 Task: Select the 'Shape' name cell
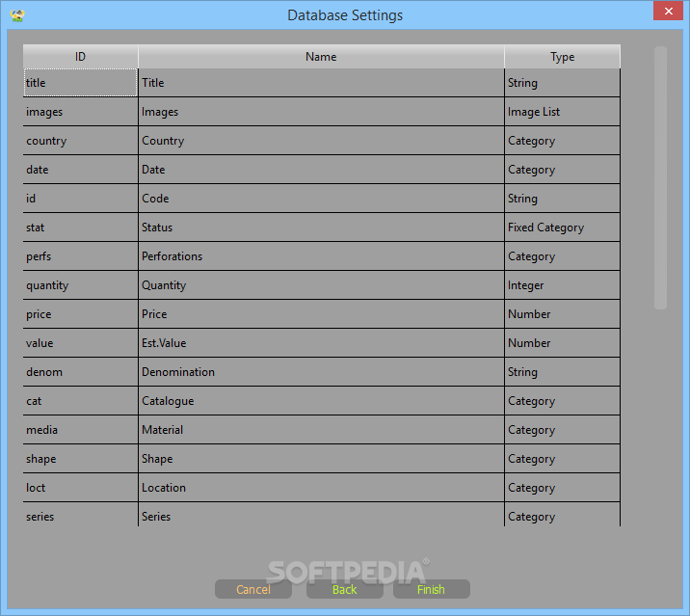[x=321, y=458]
